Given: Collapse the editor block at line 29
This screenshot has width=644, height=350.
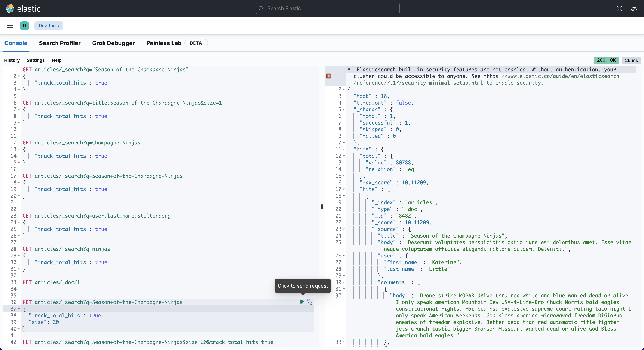Looking at the screenshot, I should pyautogui.click(x=19, y=256).
